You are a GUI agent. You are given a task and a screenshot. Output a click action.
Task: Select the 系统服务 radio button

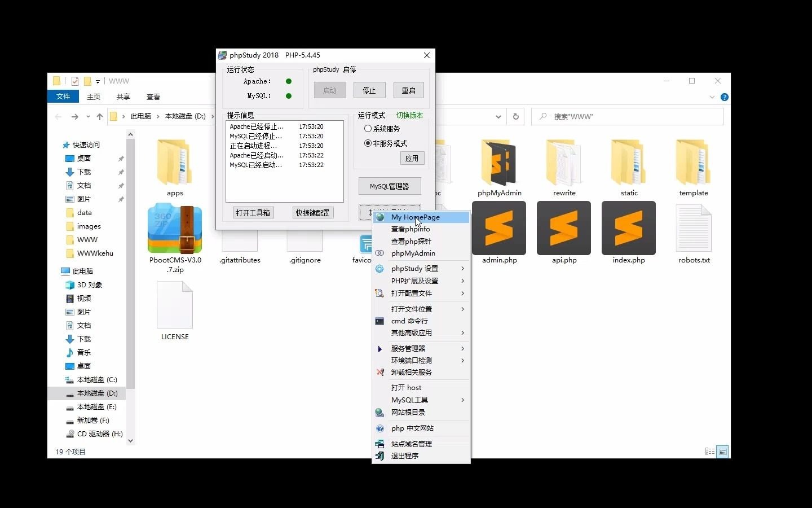pyautogui.click(x=368, y=129)
